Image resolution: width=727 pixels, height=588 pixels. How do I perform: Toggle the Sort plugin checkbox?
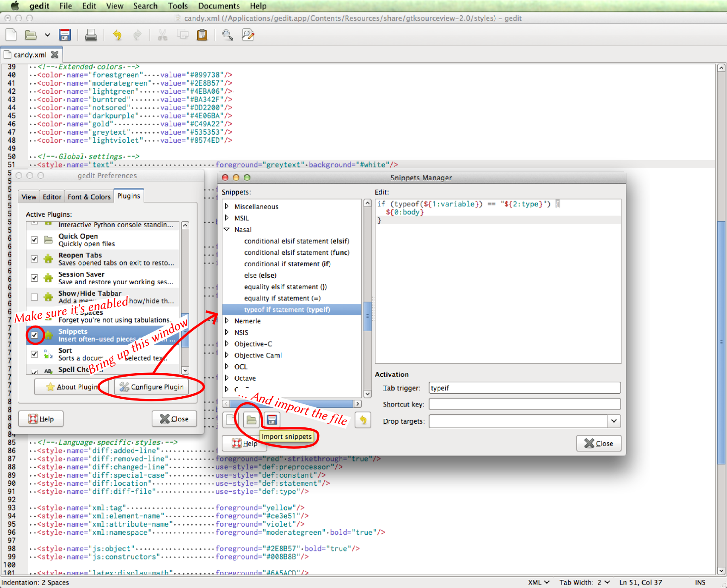click(x=35, y=354)
